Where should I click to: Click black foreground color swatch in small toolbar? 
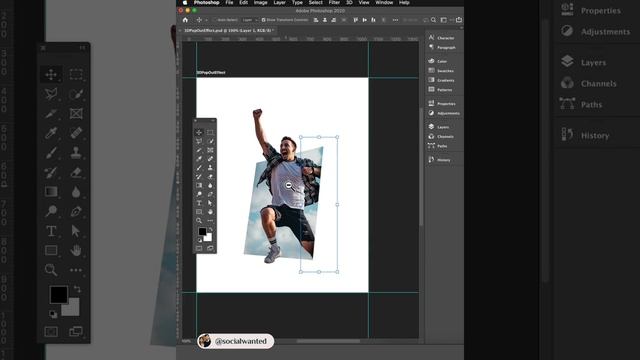[x=202, y=231]
